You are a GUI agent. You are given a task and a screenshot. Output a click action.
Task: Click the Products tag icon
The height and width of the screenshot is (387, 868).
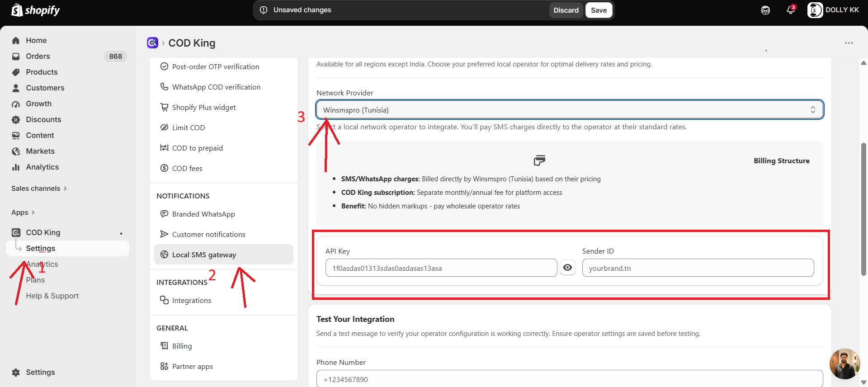[16, 72]
